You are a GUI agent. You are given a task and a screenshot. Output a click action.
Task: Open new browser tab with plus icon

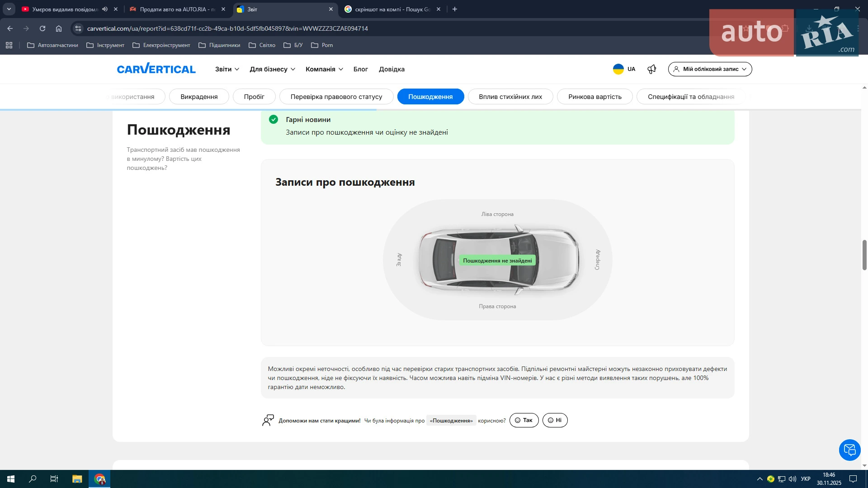coord(455,9)
